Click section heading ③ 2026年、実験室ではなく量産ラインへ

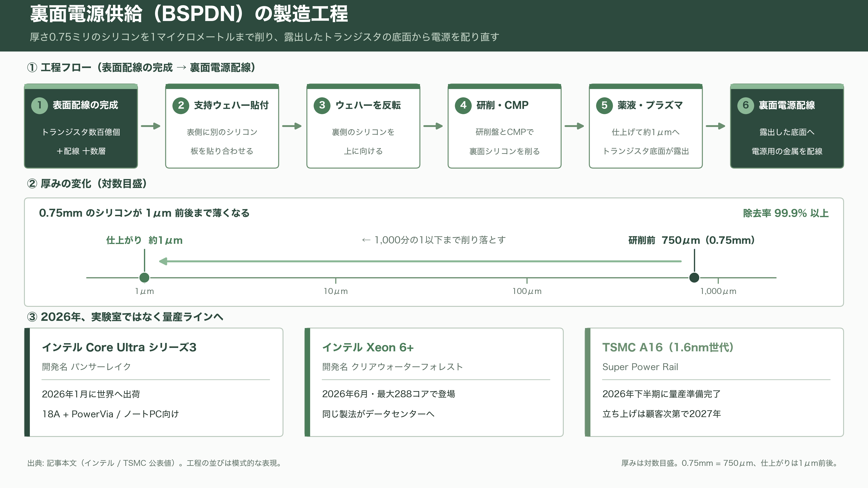point(125,317)
